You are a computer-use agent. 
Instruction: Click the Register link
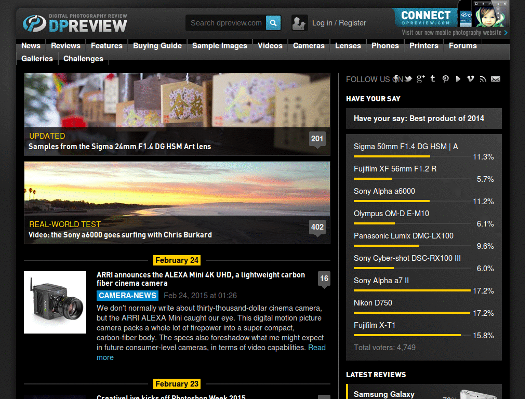(352, 23)
